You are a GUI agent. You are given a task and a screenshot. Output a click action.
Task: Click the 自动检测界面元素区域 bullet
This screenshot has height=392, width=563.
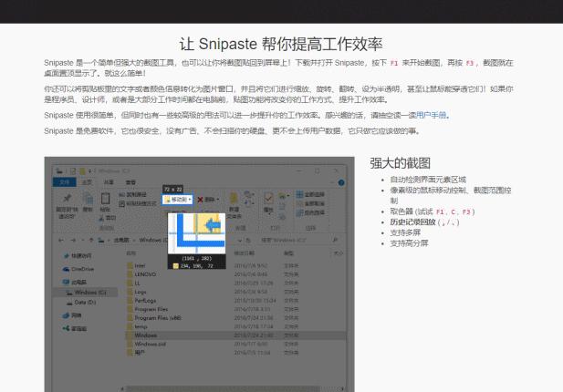(x=428, y=180)
